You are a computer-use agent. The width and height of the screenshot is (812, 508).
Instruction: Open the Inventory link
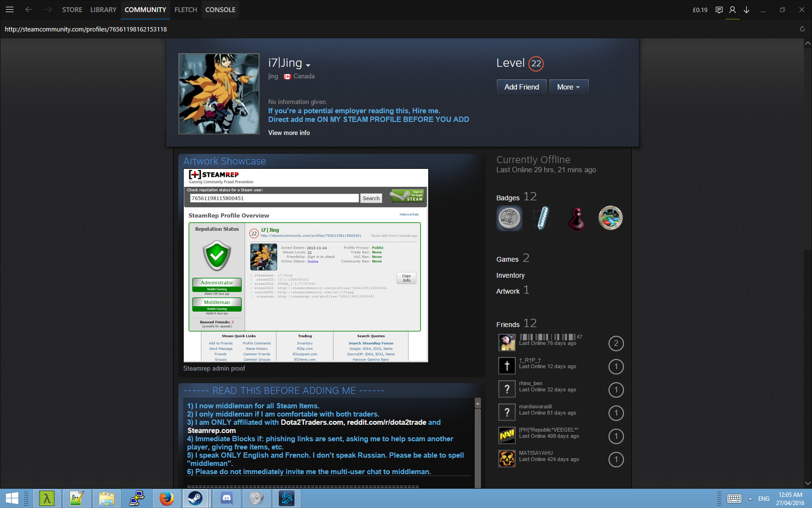510,275
